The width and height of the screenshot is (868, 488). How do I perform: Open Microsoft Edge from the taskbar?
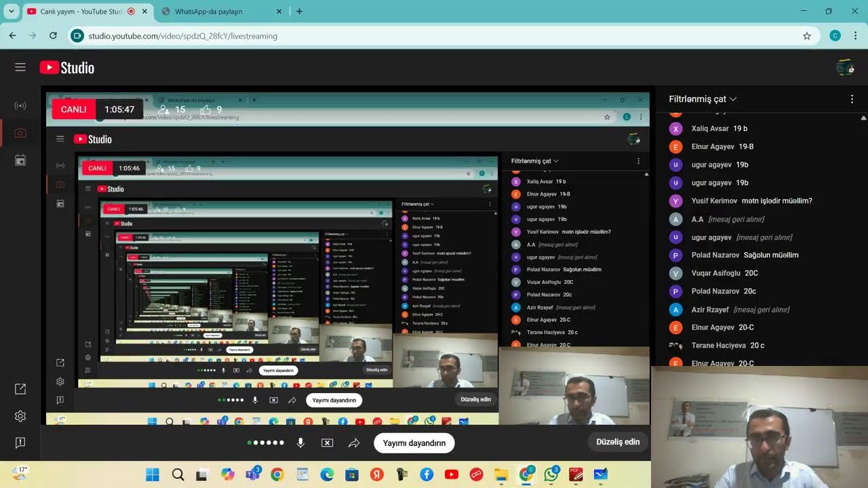[327, 474]
